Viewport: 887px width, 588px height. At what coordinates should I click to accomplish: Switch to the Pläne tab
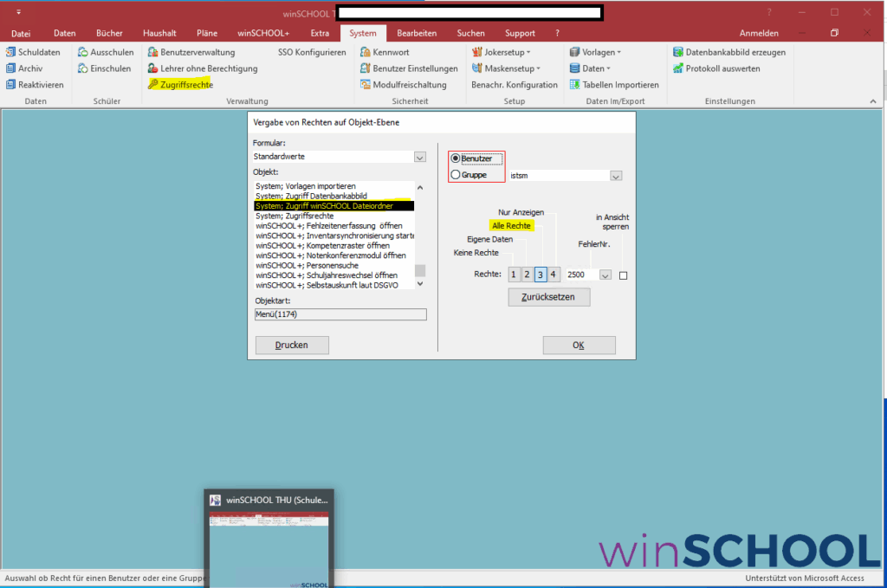tap(207, 34)
